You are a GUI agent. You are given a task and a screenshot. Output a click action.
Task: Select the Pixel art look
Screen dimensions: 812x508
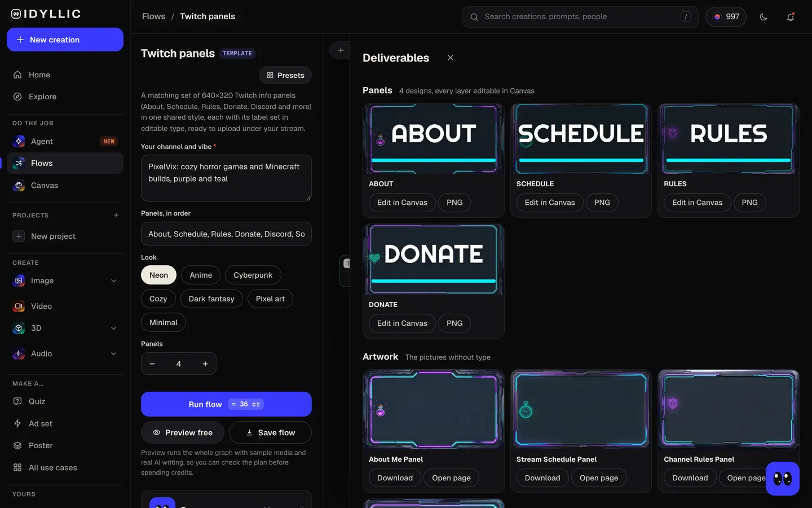tap(270, 299)
